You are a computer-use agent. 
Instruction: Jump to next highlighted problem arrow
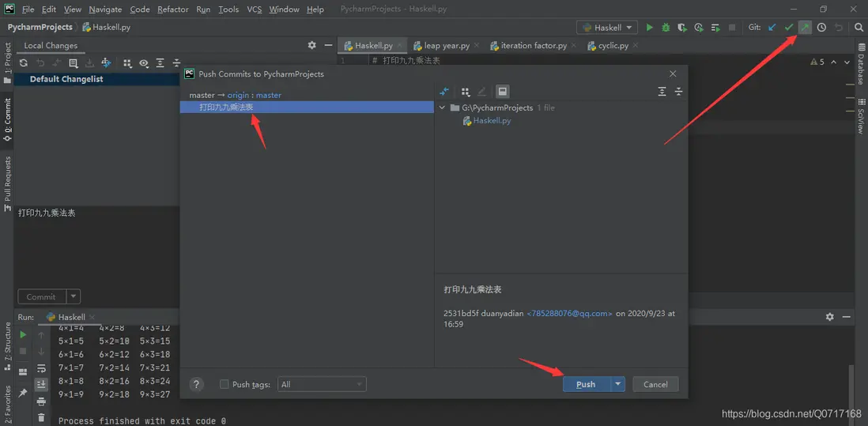pyautogui.click(x=847, y=62)
